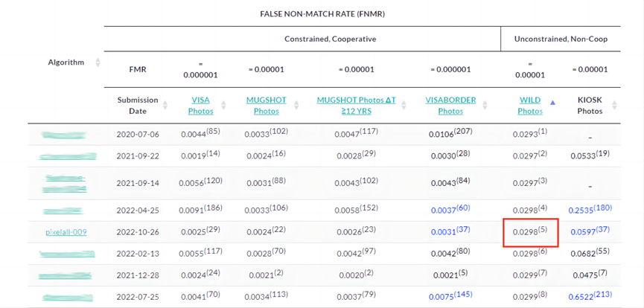Click sort arrows beside MUGSHOT Photos column
The width and height of the screenshot is (644, 308).
[296, 106]
